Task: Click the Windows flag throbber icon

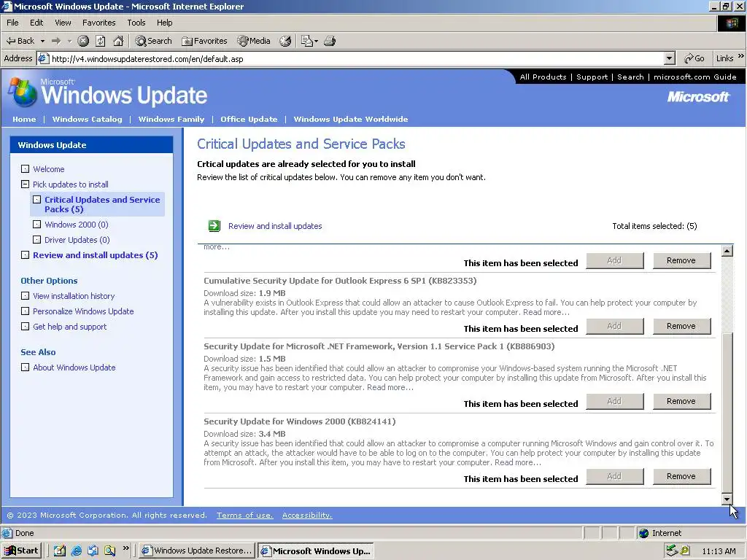Action: [731, 23]
